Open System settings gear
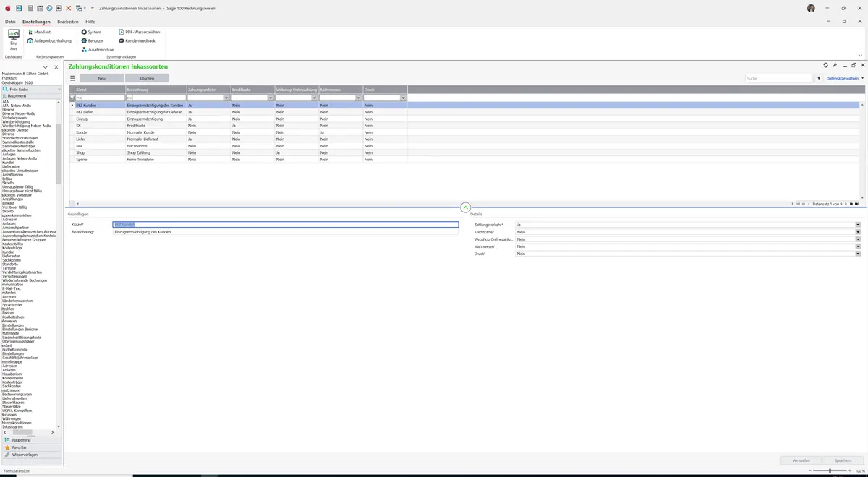The image size is (868, 477). (x=91, y=32)
